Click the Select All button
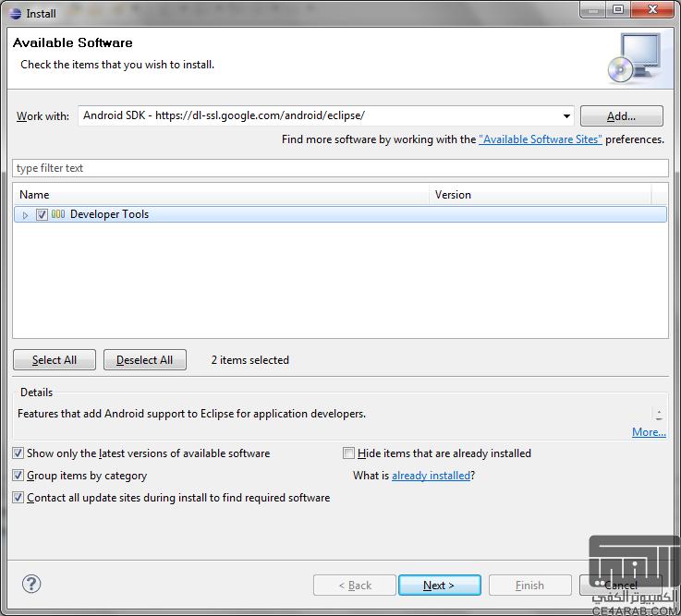Screen dimensions: 681x616 click(x=55, y=360)
